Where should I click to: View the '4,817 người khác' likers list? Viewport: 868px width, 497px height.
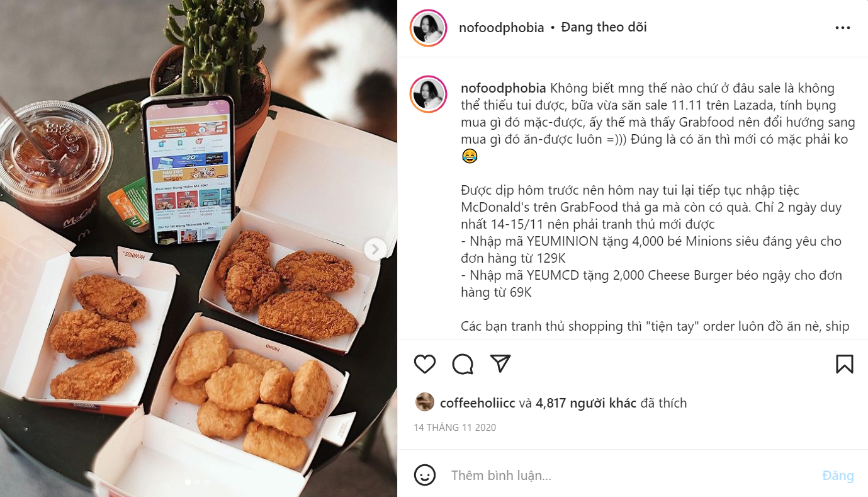(x=586, y=403)
